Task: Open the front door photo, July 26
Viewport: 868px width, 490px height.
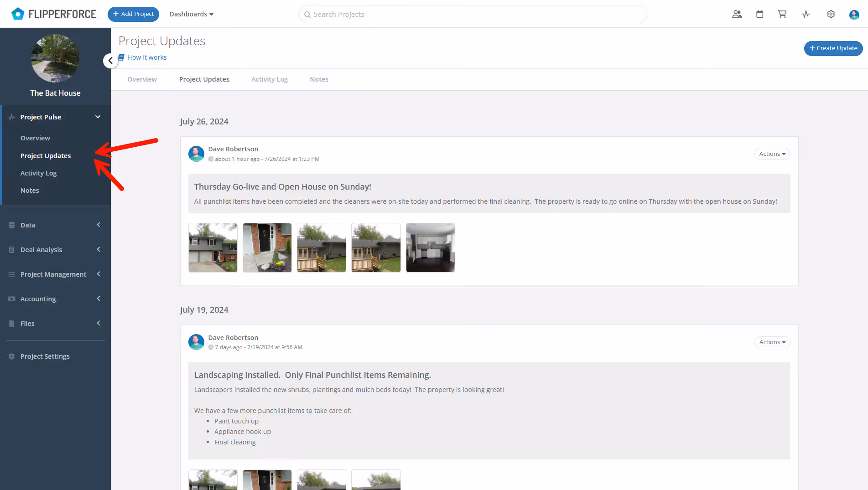Action: click(x=267, y=248)
